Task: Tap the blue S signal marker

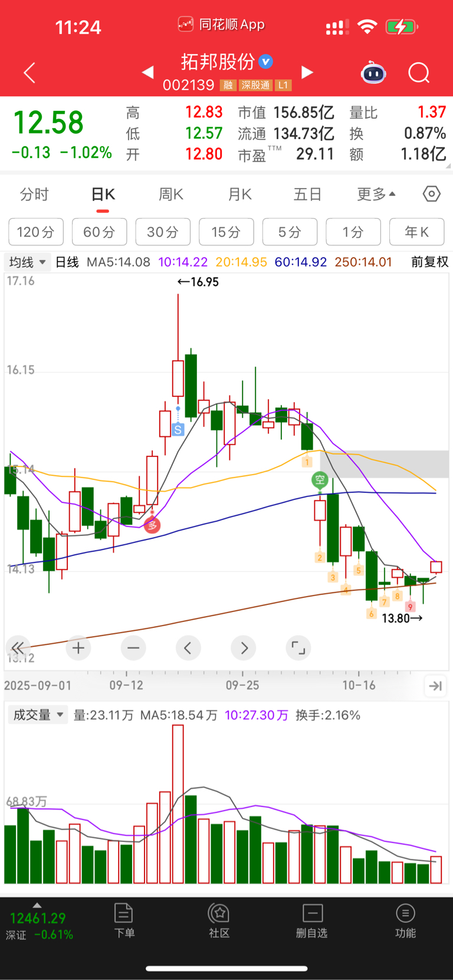Action: point(178,429)
